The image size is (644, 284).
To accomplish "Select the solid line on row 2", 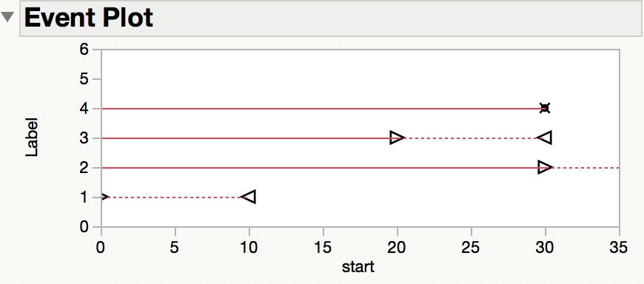I will (320, 168).
